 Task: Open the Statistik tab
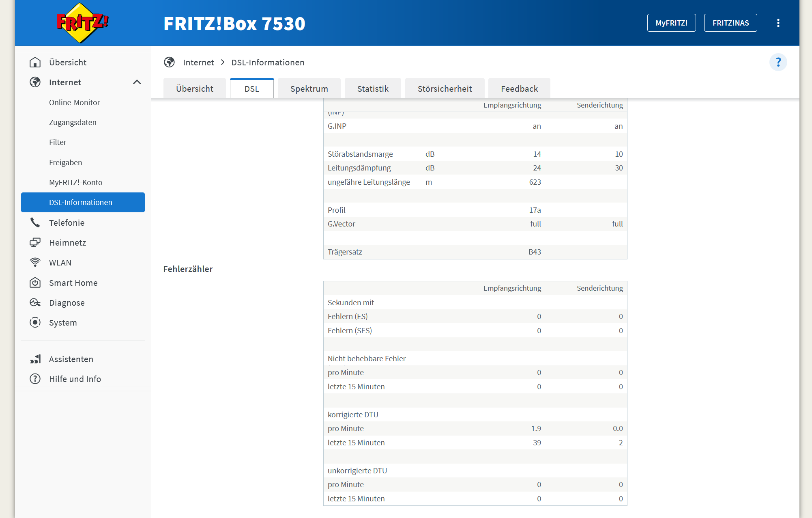pos(373,88)
